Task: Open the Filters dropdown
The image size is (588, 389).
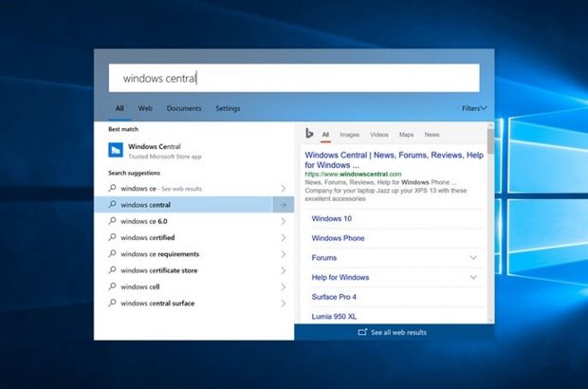Action: (474, 108)
